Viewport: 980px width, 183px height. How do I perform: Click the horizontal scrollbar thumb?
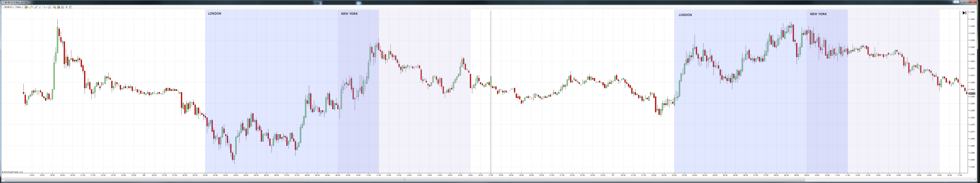pos(404,180)
